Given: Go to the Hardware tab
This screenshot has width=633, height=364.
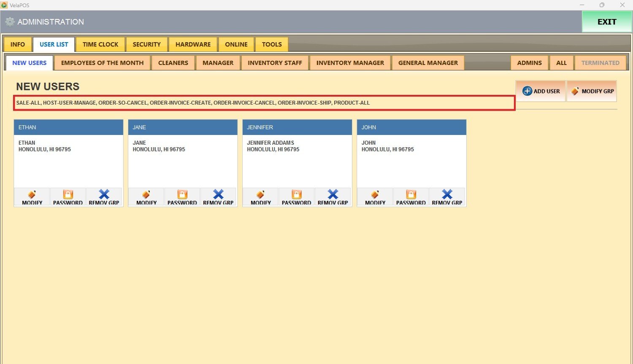Looking at the screenshot, I should pyautogui.click(x=193, y=44).
